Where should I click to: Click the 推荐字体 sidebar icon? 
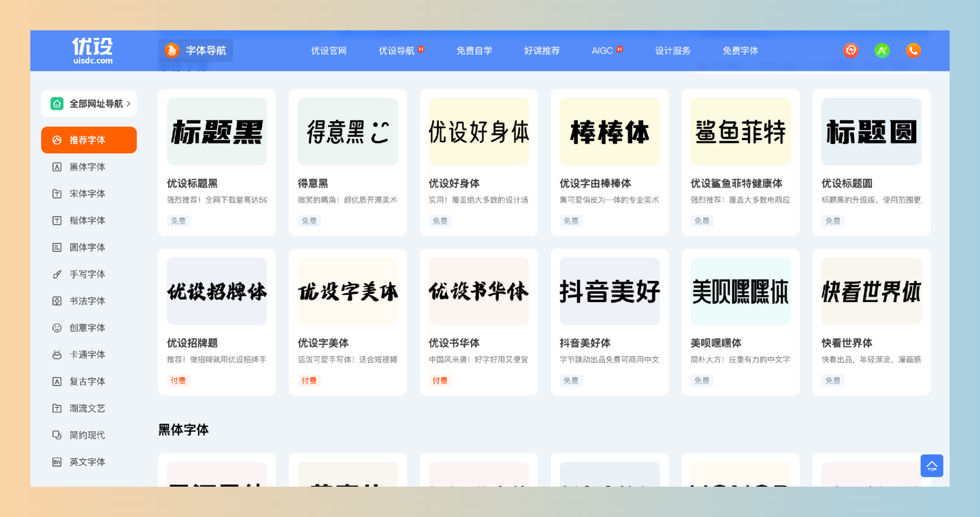click(x=57, y=140)
